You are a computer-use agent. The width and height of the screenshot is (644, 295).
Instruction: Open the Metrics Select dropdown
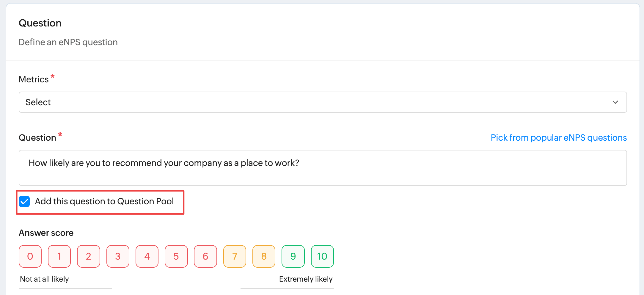[323, 102]
